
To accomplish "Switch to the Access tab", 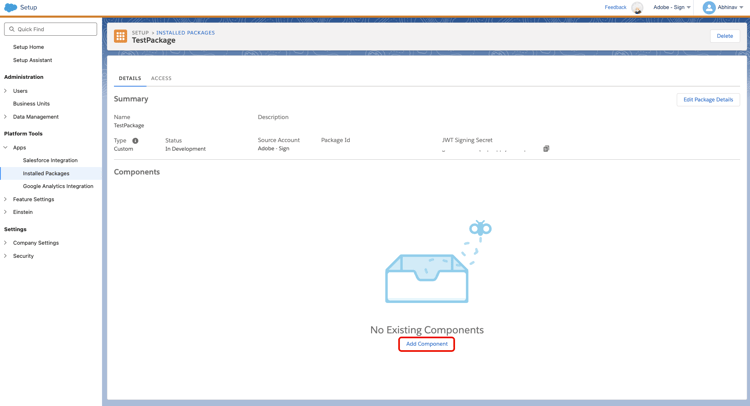I will click(x=161, y=78).
